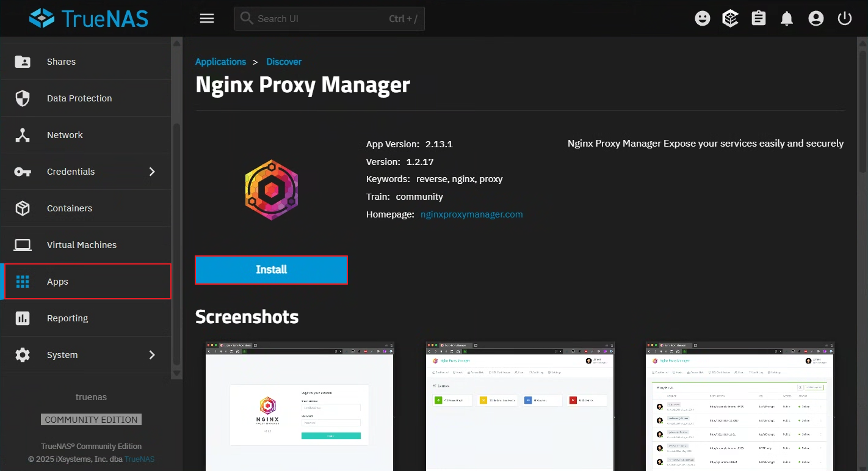Open Alerts bell notifications
Image resolution: width=868 pixels, height=471 pixels.
(787, 19)
